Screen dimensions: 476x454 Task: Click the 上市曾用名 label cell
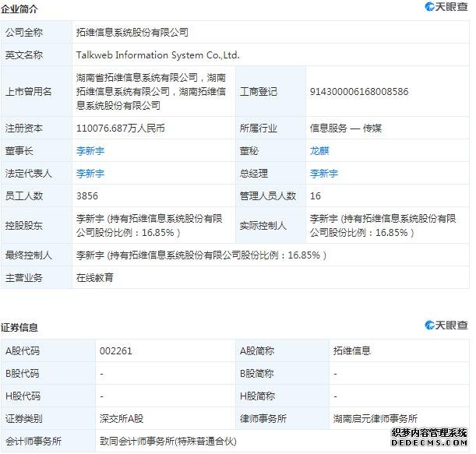tap(37, 92)
